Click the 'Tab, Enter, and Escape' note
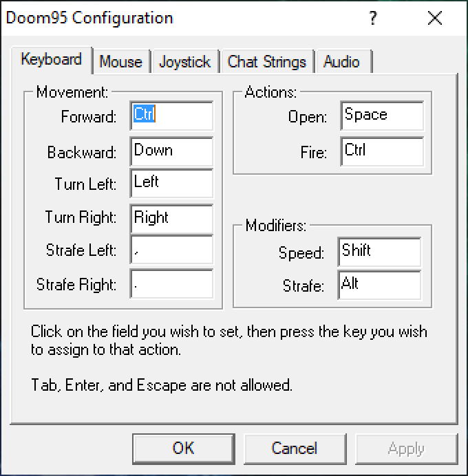Screen dimensions: 468x476 162,385
